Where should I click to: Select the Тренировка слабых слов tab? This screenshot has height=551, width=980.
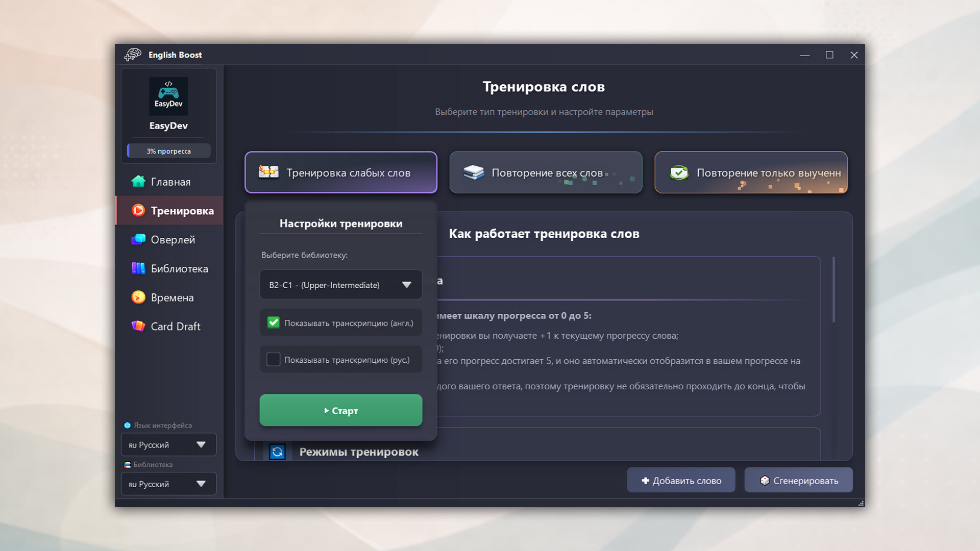[340, 172]
